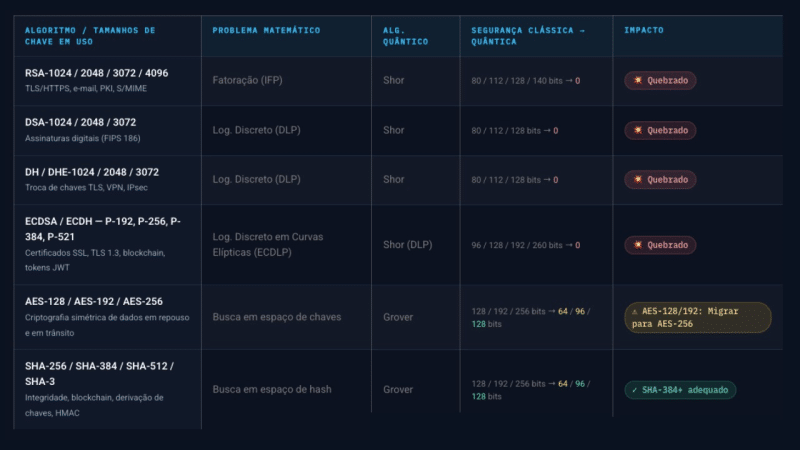This screenshot has height=450, width=800.
Task: Click the checkmark icon in the SHA-384+ badge
Action: tap(635, 390)
